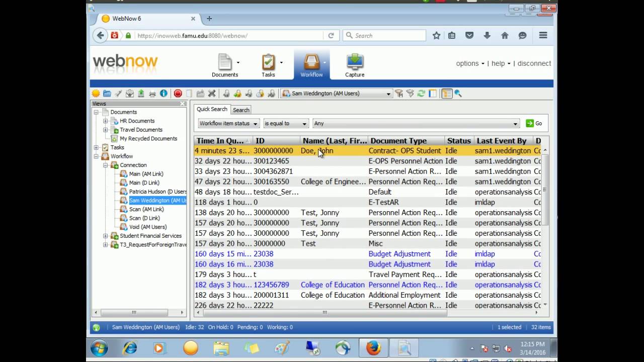Viewport: 644px width, 362px height.
Task: Click the Firefox downloads arrow icon
Action: tap(487, 36)
